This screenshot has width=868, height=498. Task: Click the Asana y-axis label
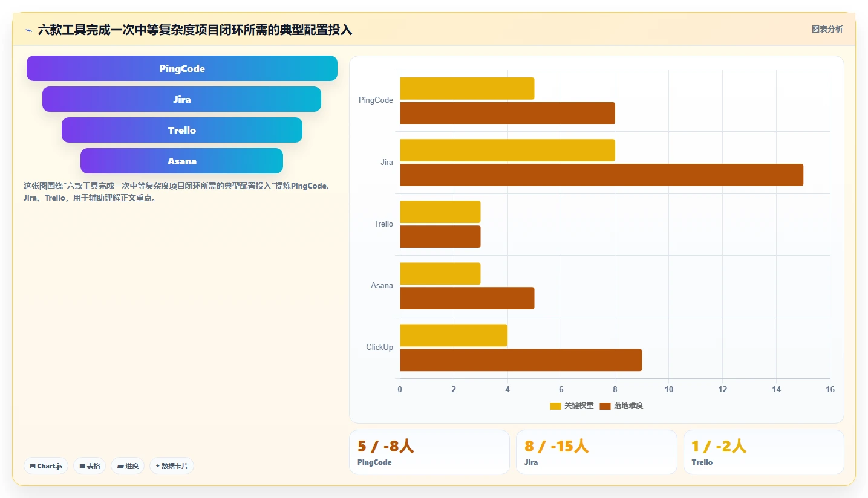pos(382,285)
